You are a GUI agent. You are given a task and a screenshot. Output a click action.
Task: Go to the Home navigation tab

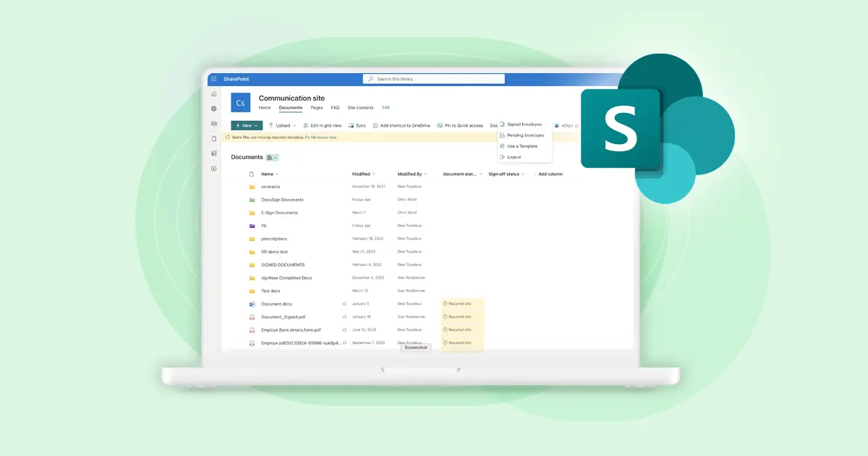pos(265,108)
